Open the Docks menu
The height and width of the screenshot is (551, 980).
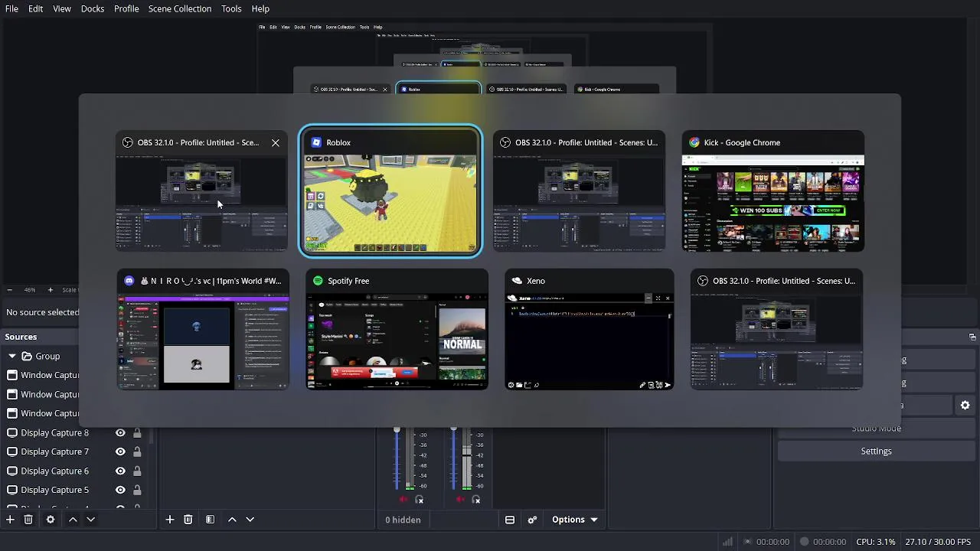click(93, 8)
